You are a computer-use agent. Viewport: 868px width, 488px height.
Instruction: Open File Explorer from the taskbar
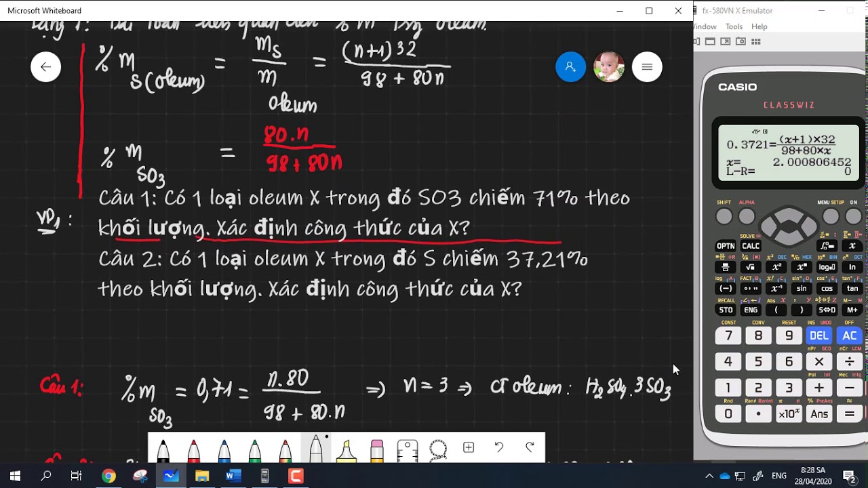point(201,476)
